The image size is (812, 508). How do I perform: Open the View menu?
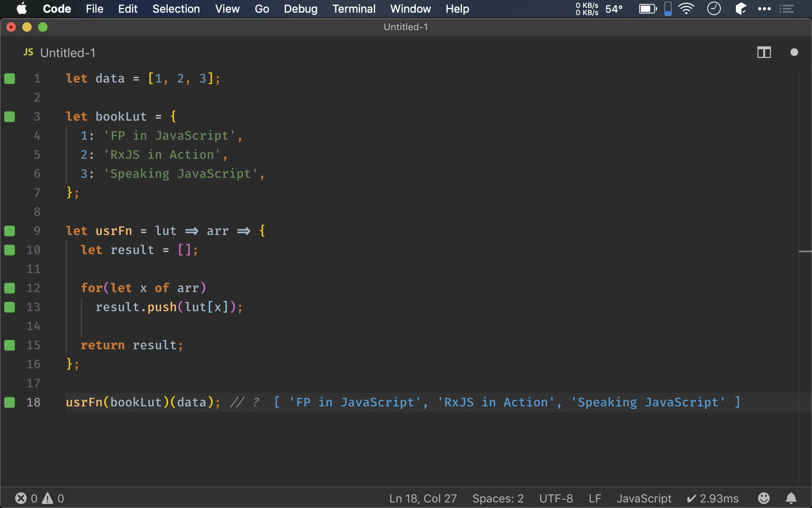pos(227,9)
